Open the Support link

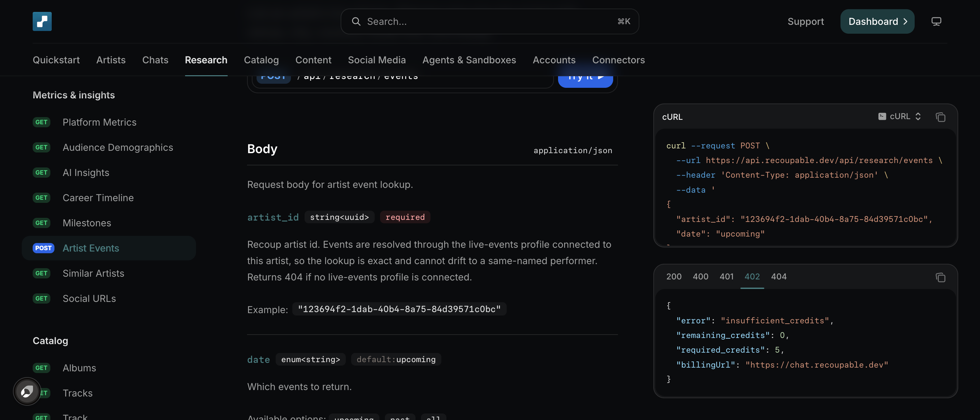(806, 21)
